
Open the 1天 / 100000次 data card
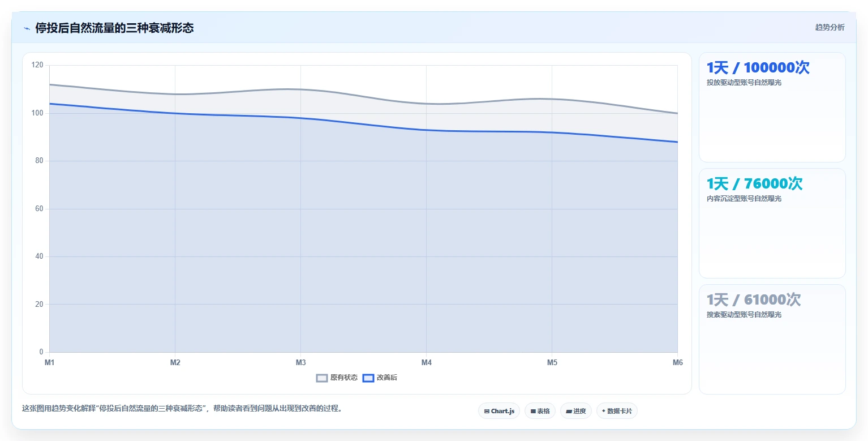pos(772,108)
